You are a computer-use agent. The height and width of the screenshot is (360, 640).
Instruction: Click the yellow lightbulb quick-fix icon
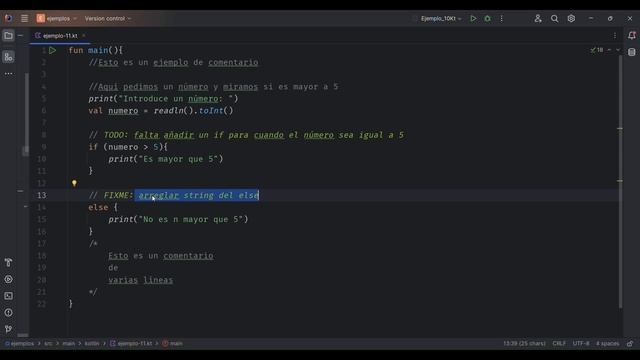tap(74, 183)
